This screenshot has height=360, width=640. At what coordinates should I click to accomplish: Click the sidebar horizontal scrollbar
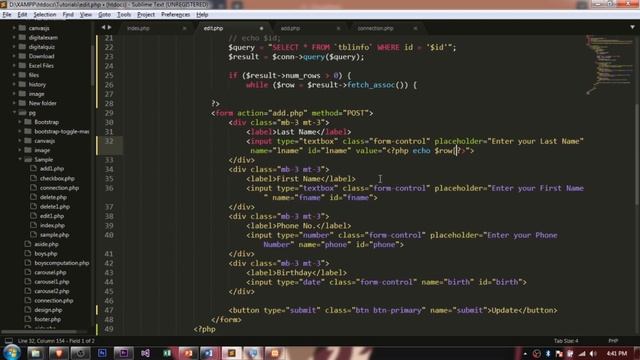39,331
